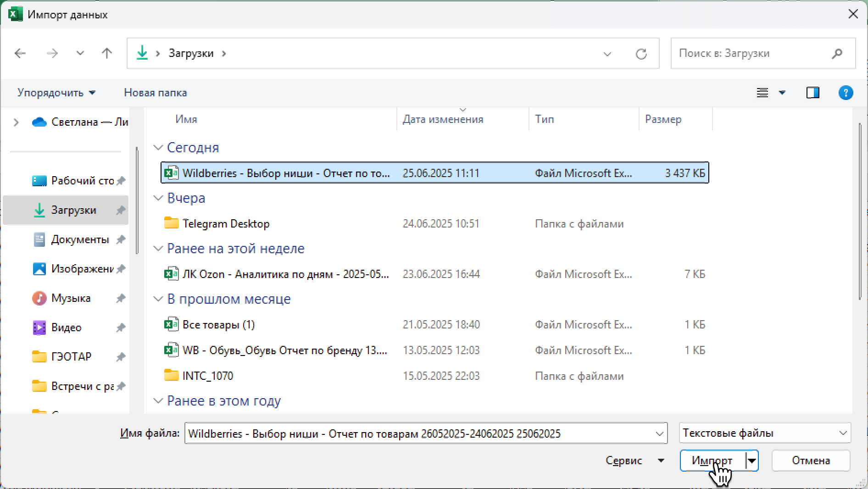Select the Wildberries - Выбор ниши file

coord(435,173)
